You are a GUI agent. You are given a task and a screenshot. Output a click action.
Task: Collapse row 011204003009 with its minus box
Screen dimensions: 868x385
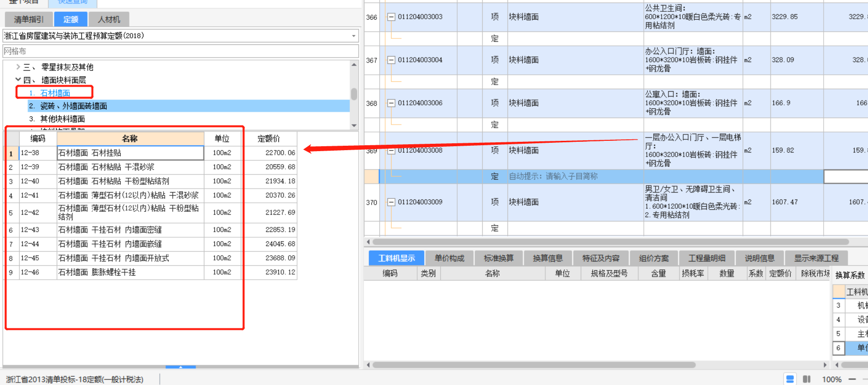coord(391,202)
